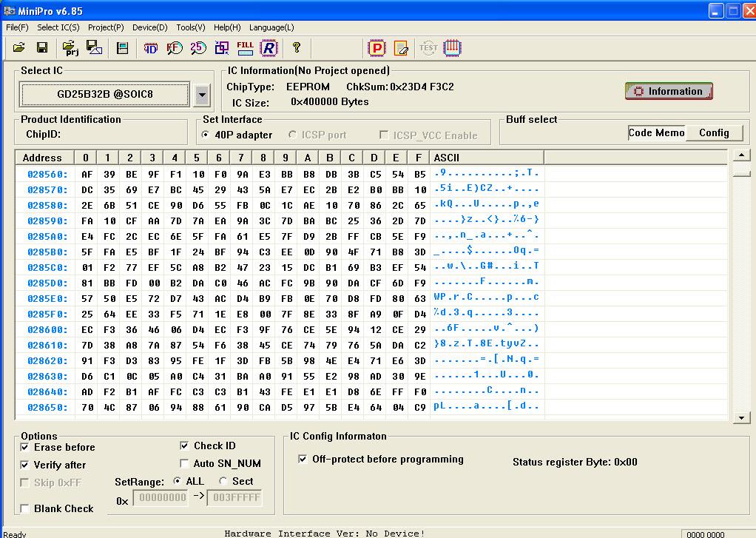Click the Status register Byte: 0x00 text
This screenshot has height=538, width=756.
pyautogui.click(x=575, y=462)
